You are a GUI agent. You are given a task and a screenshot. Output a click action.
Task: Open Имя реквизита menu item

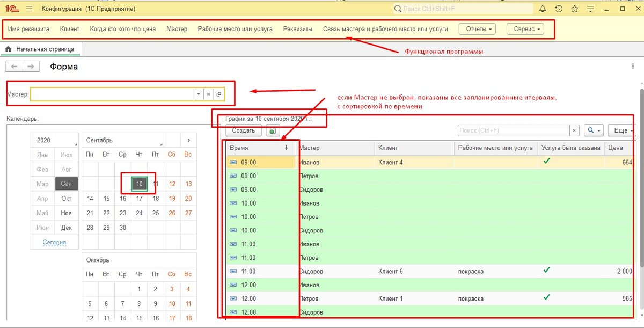click(x=28, y=29)
